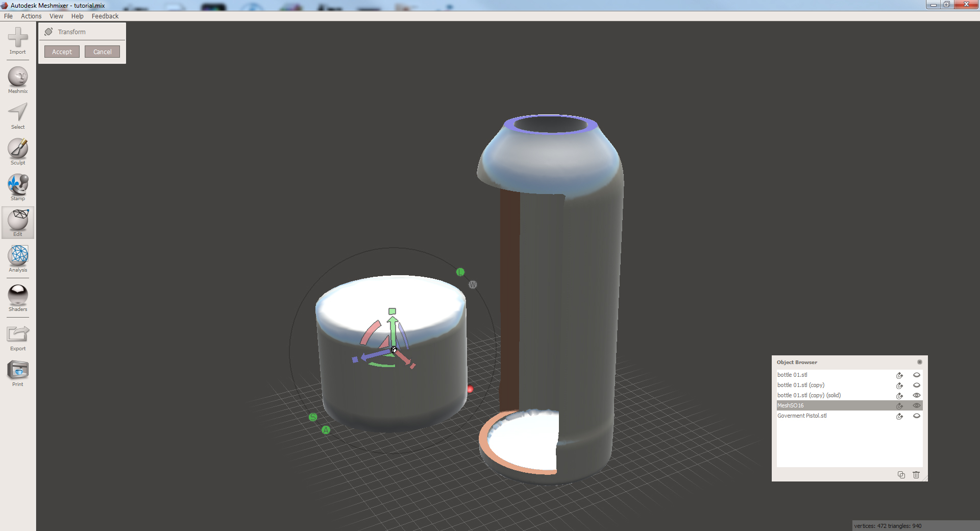Image resolution: width=980 pixels, height=531 pixels.
Task: Show hidden bottle 01.stl (copy) object
Action: pos(917,385)
